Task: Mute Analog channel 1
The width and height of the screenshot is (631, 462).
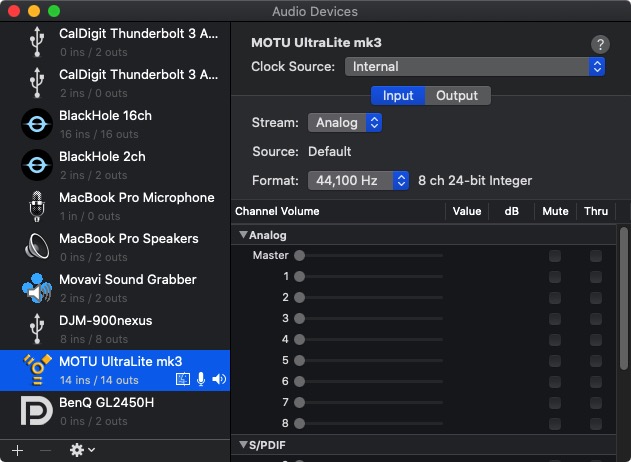Action: tap(555, 277)
